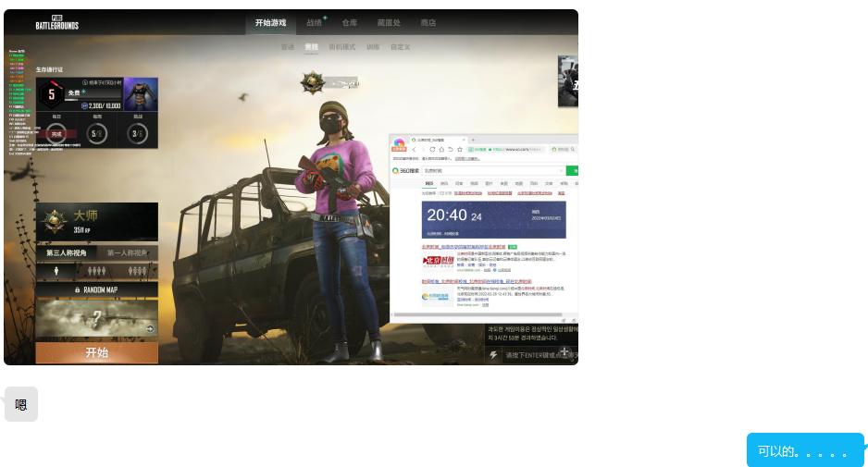Screen dimensions: 868x467
Task: Select the 百科 search category tab
Action: [x=534, y=183]
